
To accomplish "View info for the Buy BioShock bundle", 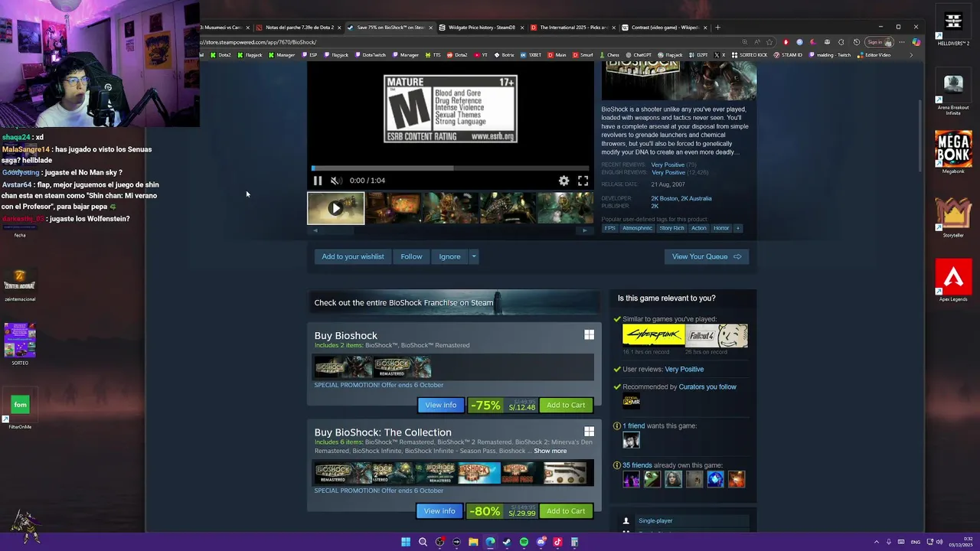I will click(441, 405).
